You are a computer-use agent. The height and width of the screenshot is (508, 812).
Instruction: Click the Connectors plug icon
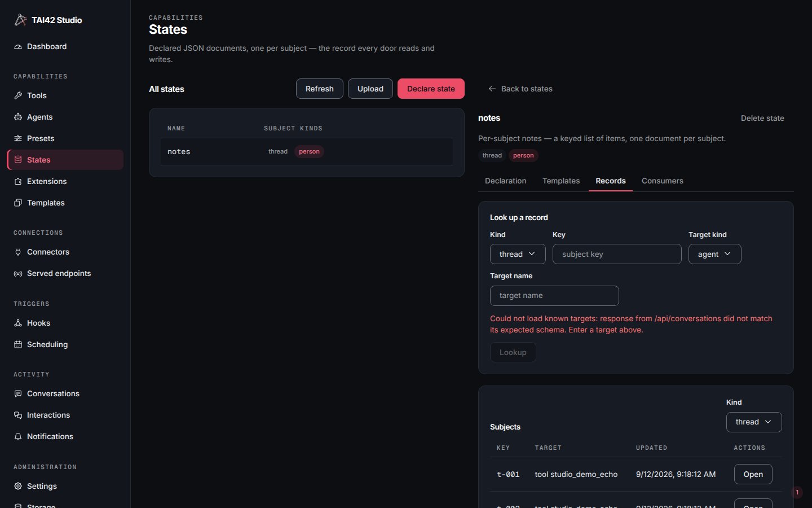[x=18, y=252]
